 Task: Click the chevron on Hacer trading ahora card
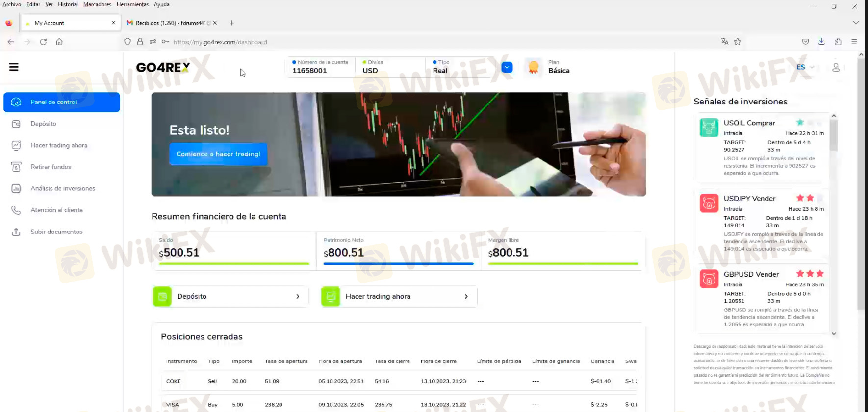[x=466, y=296]
